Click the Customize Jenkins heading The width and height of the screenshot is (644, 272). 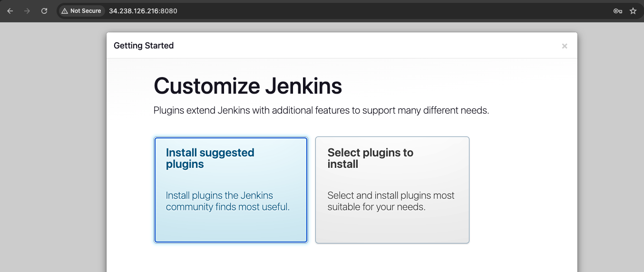coord(248,86)
